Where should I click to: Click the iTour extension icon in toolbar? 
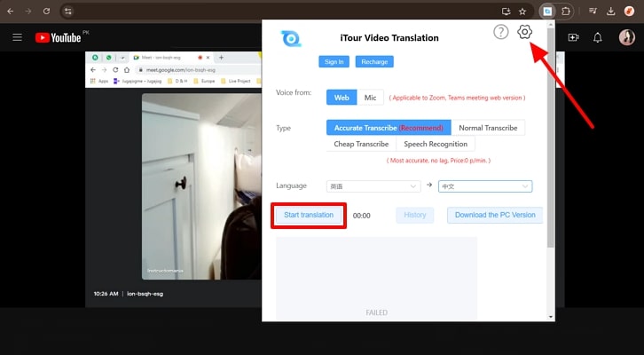[547, 12]
